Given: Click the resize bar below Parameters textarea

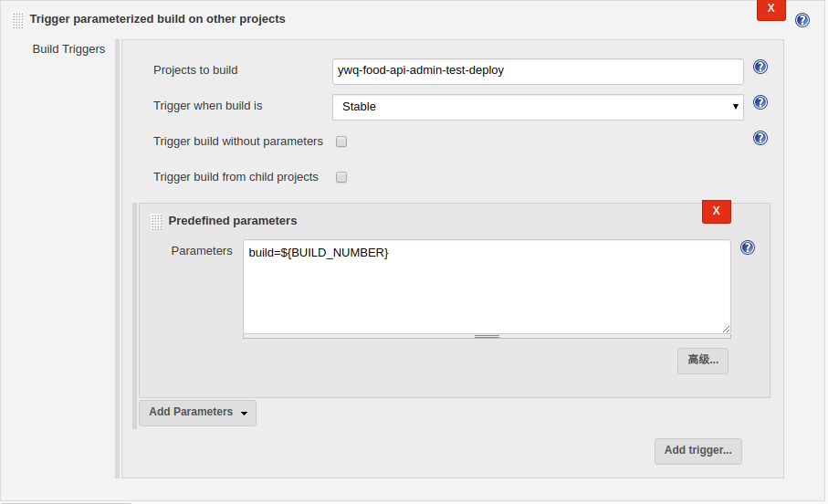Looking at the screenshot, I should pyautogui.click(x=487, y=337).
